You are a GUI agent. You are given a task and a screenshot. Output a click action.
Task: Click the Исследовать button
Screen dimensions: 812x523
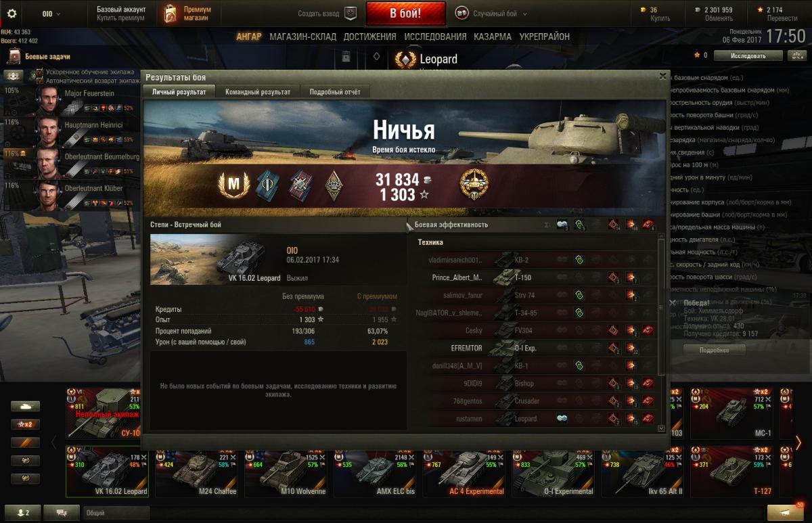pos(748,56)
